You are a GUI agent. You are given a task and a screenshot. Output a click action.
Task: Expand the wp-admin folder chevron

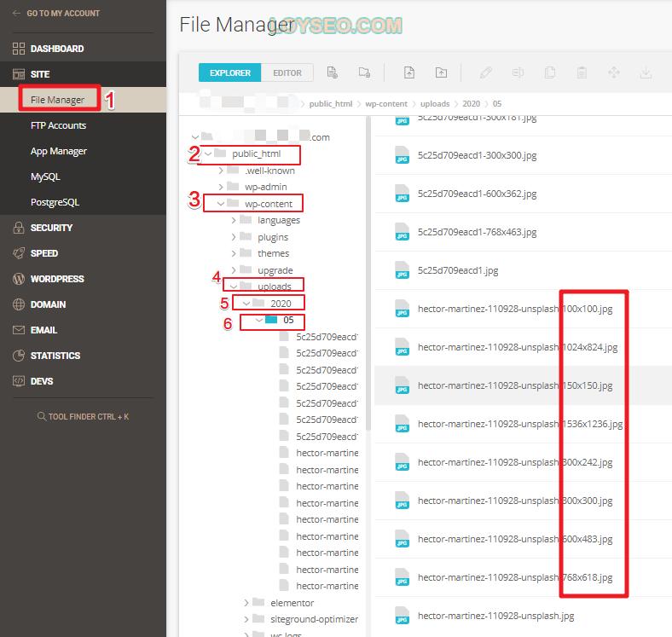click(x=222, y=187)
